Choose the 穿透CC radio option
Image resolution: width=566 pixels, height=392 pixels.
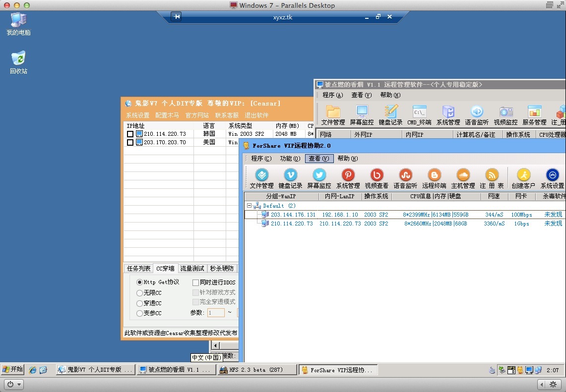[140, 303]
